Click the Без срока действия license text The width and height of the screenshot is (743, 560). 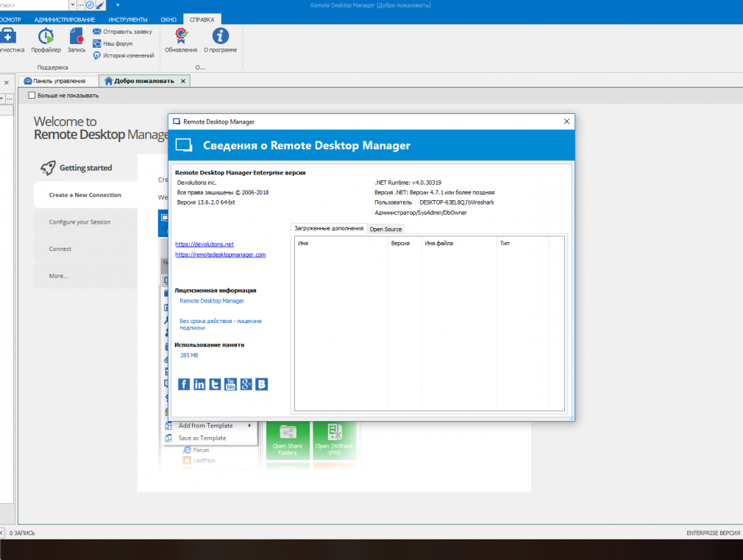pos(221,325)
